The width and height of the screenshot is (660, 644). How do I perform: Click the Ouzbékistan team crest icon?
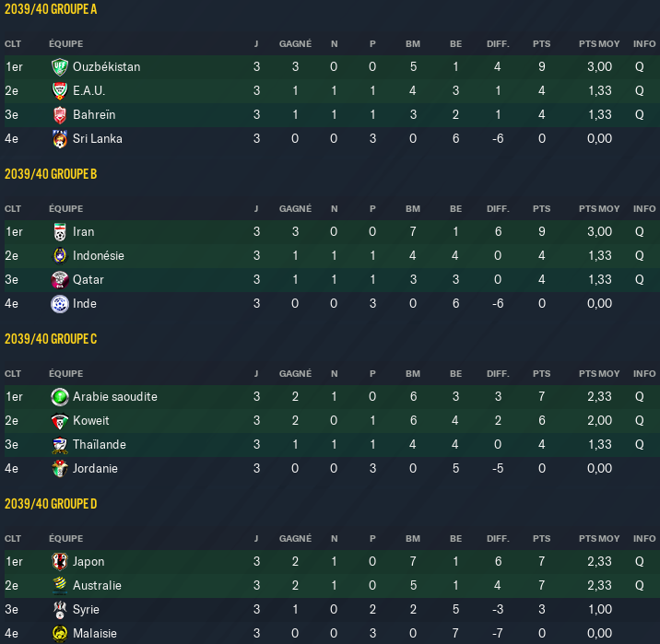60,67
